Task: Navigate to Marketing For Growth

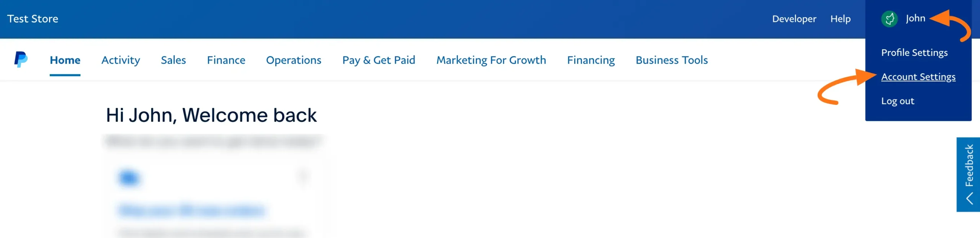Action: click(x=491, y=60)
